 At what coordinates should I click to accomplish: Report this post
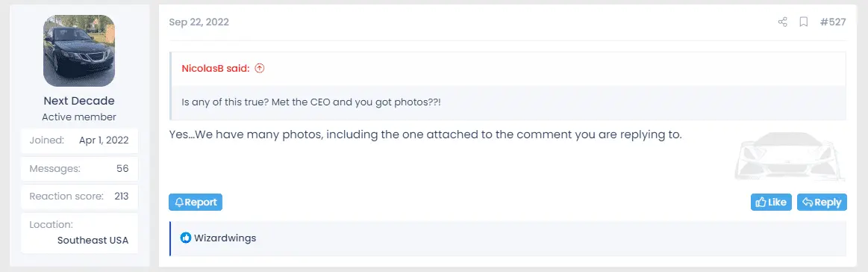tap(196, 203)
